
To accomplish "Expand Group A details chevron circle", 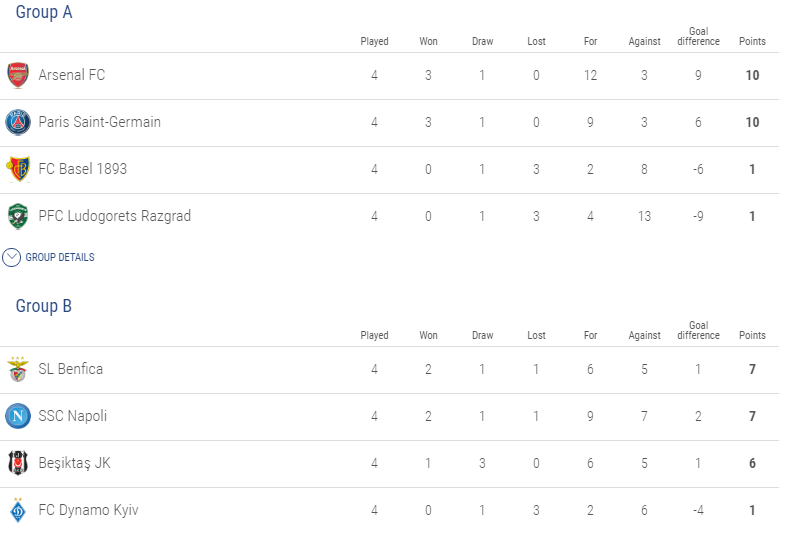I will (11, 258).
